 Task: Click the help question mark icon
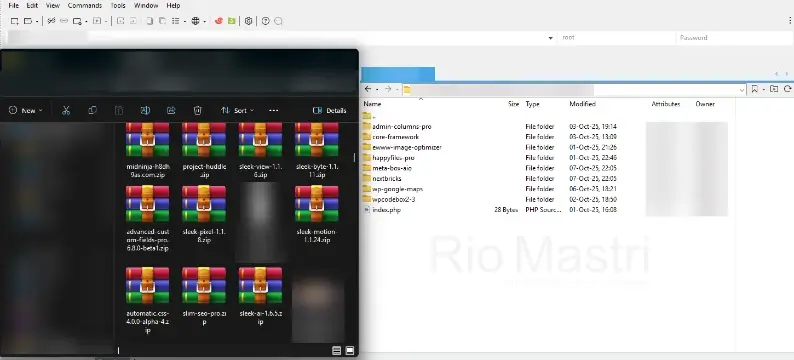pyautogui.click(x=265, y=21)
